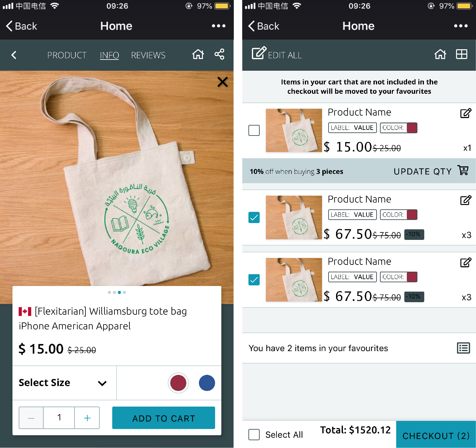Tap the Edit All pencil icon

259,53
